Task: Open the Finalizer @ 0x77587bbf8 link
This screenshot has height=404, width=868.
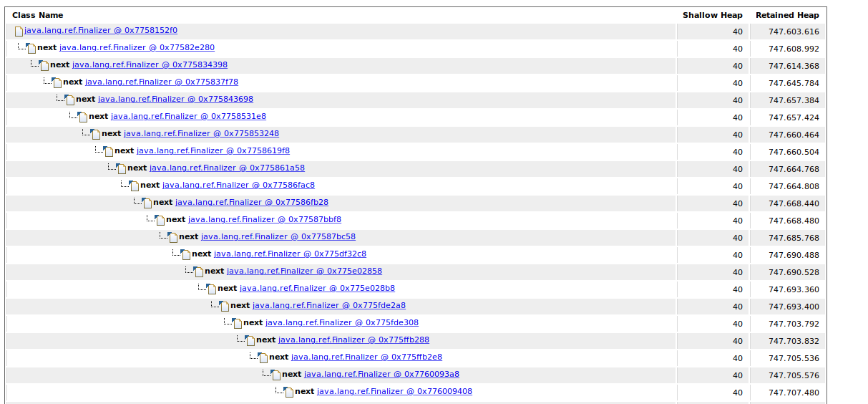Action: (265, 219)
